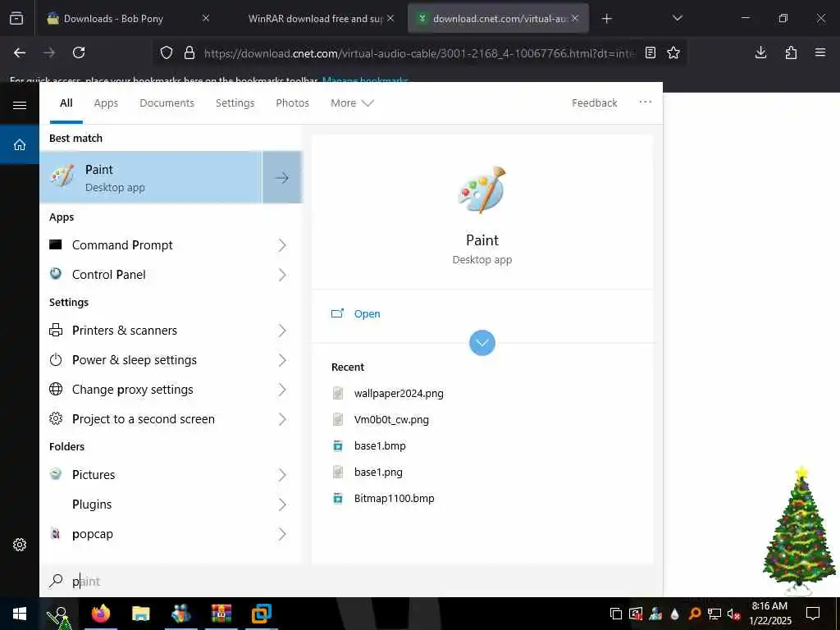840x630 pixels.
Task: Expand the popcap folder chevron
Action: coord(282,534)
